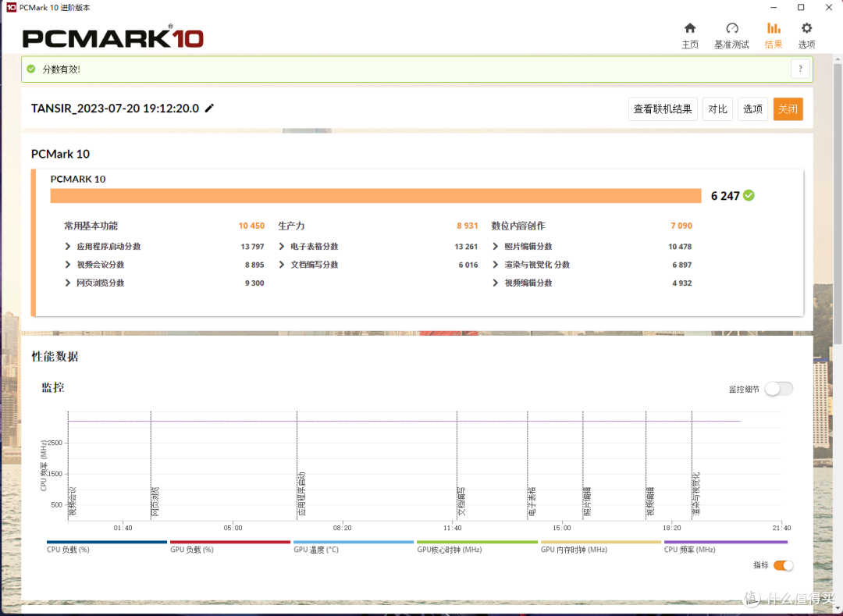Open the benchmark gauge icon in top navigation

pos(731,27)
